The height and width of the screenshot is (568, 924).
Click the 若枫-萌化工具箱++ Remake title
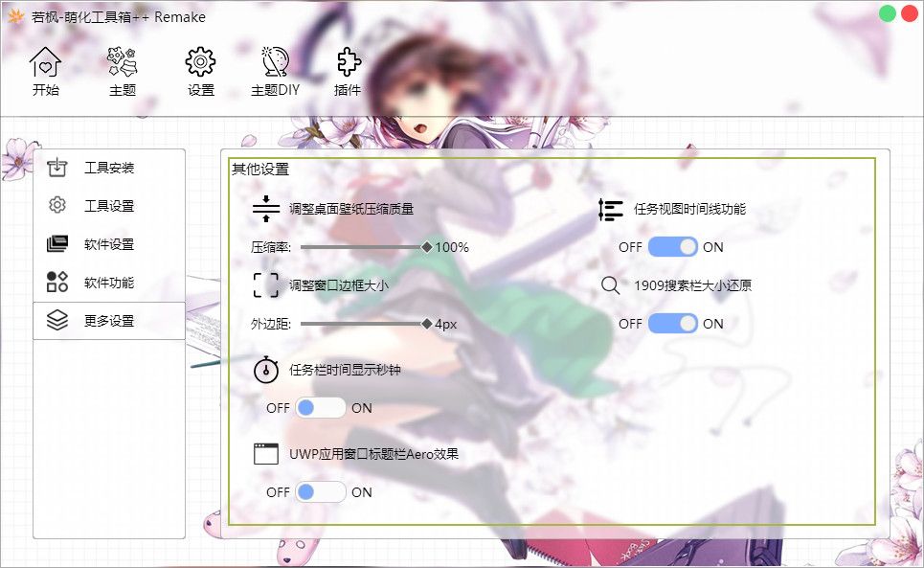tap(119, 17)
